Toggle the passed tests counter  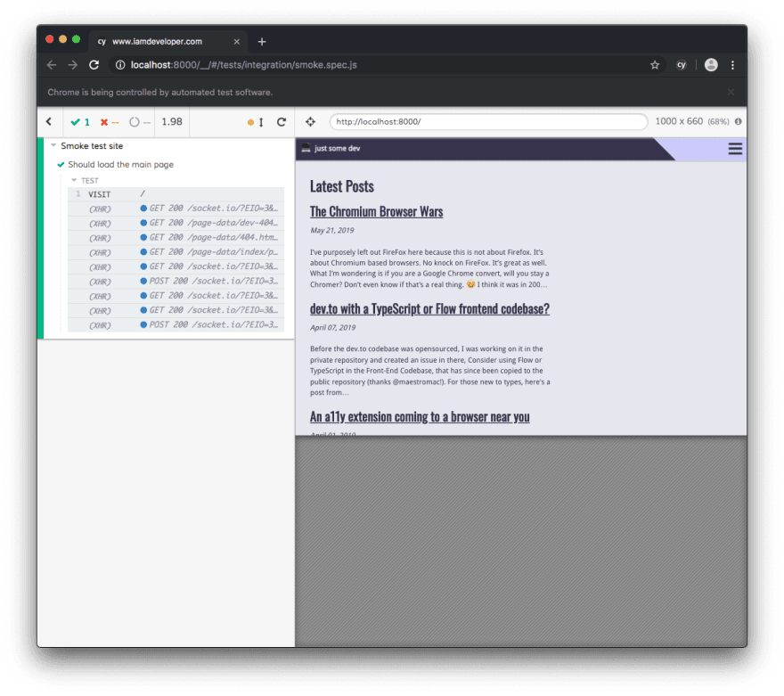[82, 121]
